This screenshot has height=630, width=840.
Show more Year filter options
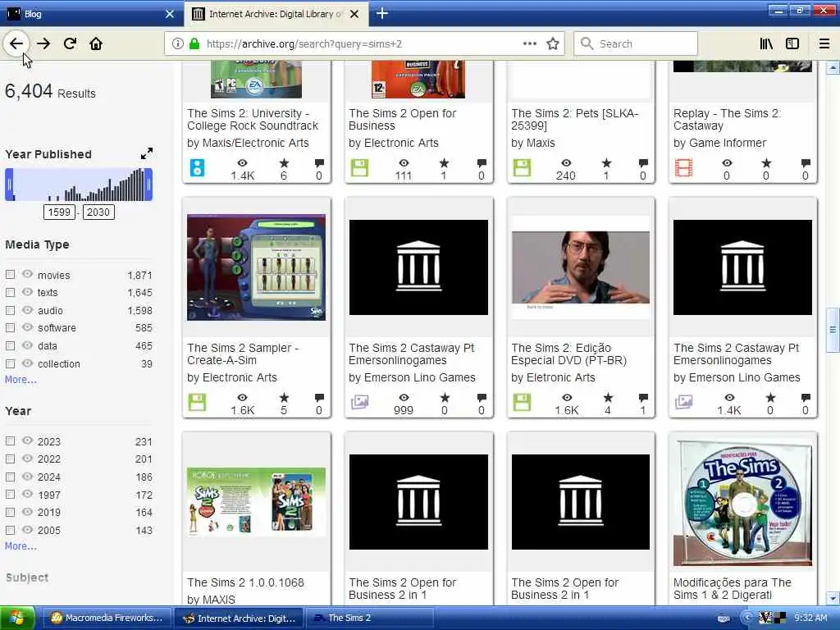point(21,546)
